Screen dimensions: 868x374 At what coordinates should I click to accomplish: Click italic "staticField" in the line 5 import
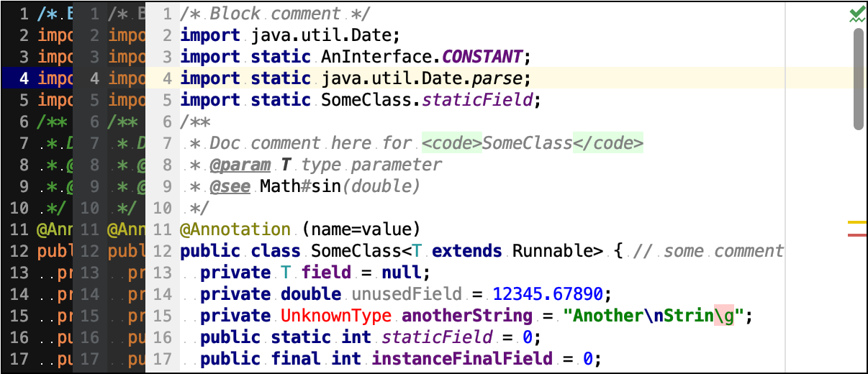click(x=477, y=99)
